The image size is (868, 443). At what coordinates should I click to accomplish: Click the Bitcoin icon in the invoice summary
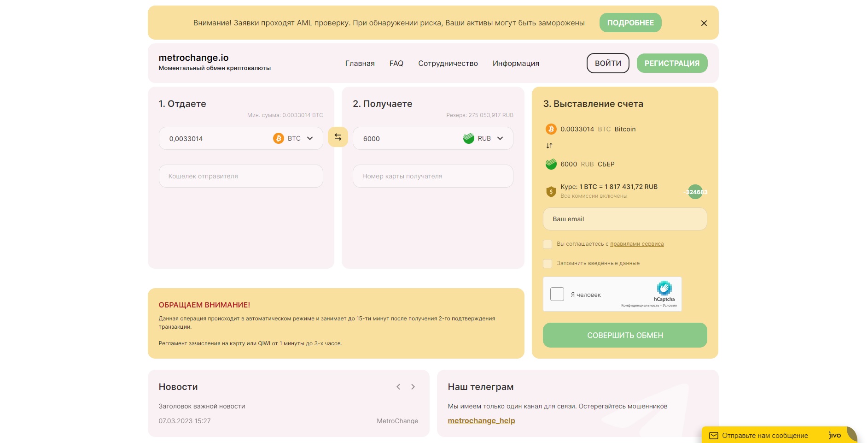pyautogui.click(x=551, y=129)
